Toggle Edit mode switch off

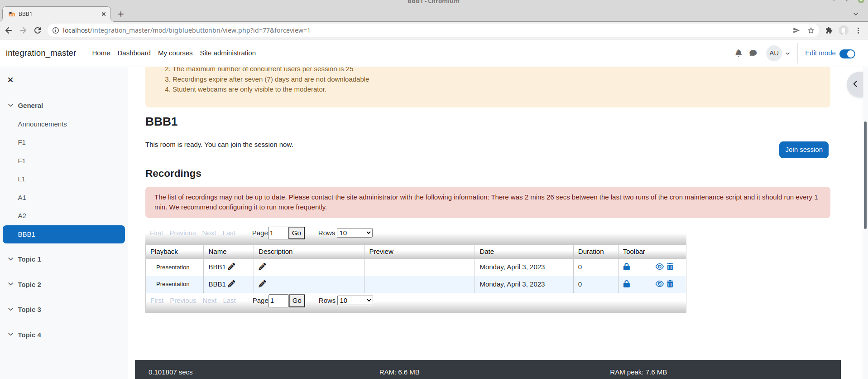coord(847,53)
